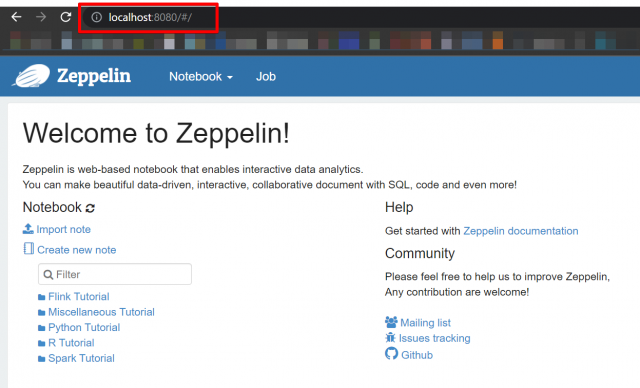Screen dimensions: 640x388
Task: Open the Zeppelin documentation link
Action: pos(520,231)
